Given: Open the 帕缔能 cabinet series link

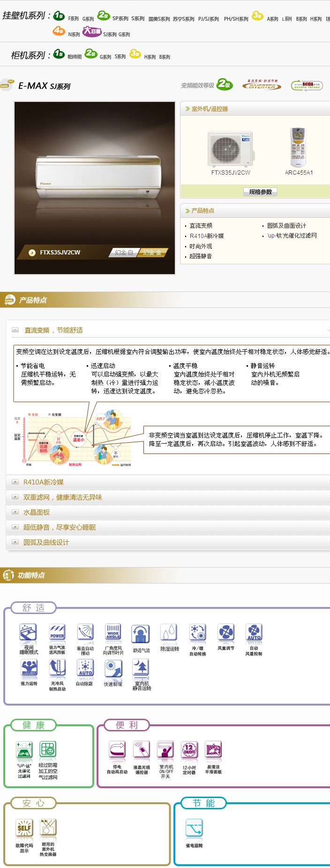Looking at the screenshot, I should pos(75,57).
